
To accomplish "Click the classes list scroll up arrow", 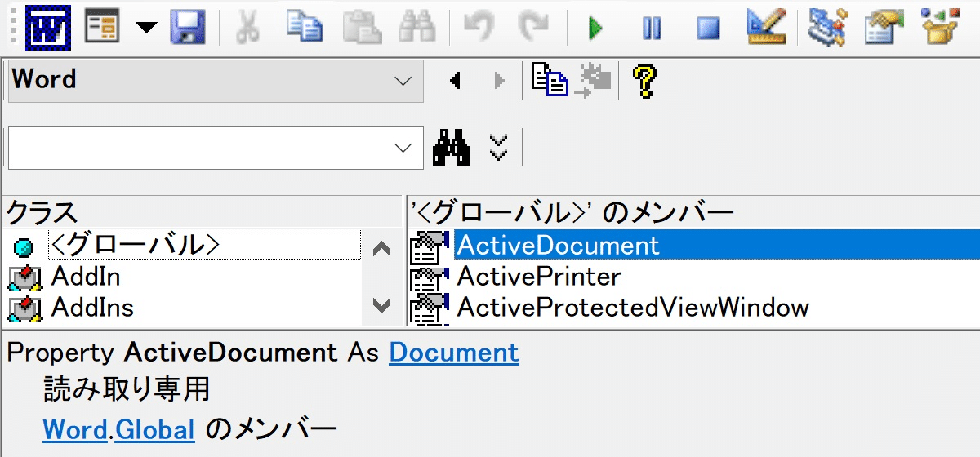I will (381, 249).
